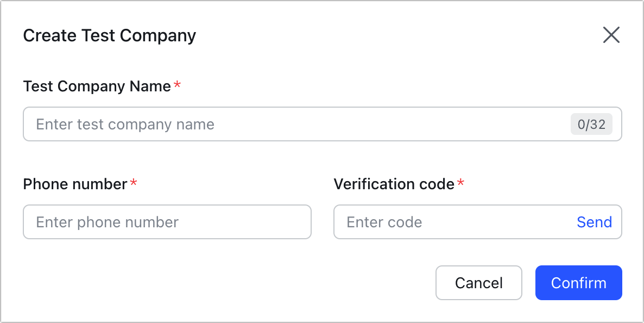Dismiss the dialog using the X icon
Image resolution: width=644 pixels, height=323 pixels.
point(611,35)
